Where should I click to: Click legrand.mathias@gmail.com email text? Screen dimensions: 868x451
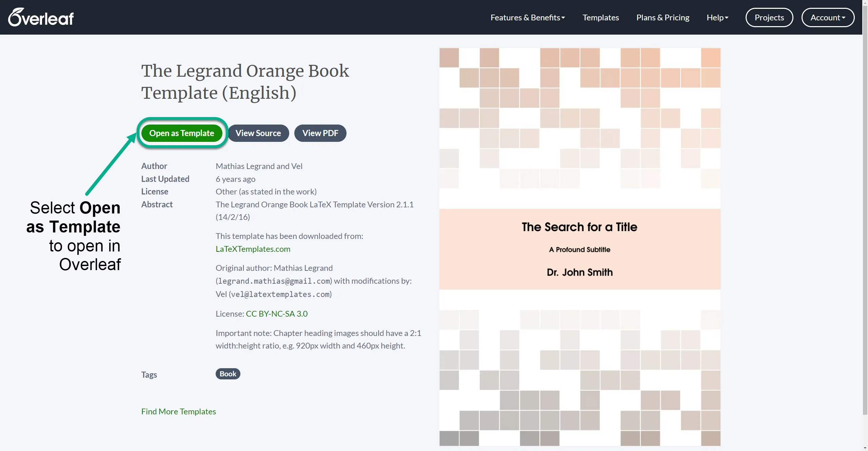[274, 281]
